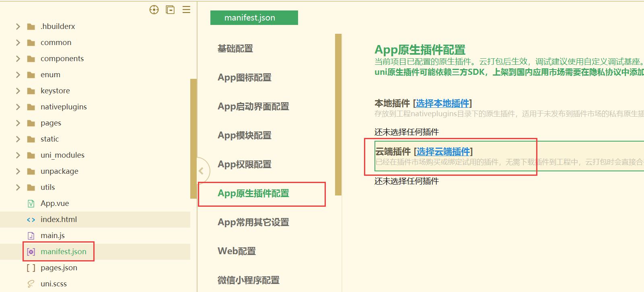Open index.html in the file tree
This screenshot has width=644, height=292.
[59, 220]
